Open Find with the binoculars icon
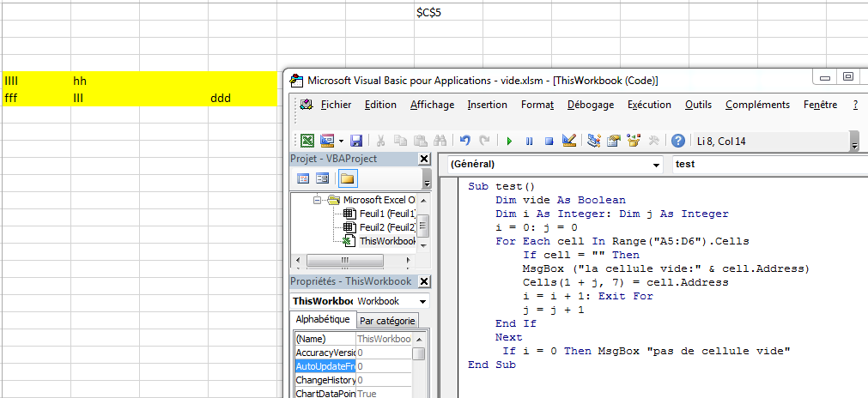Viewport: 868px width, 398px height. (x=440, y=141)
